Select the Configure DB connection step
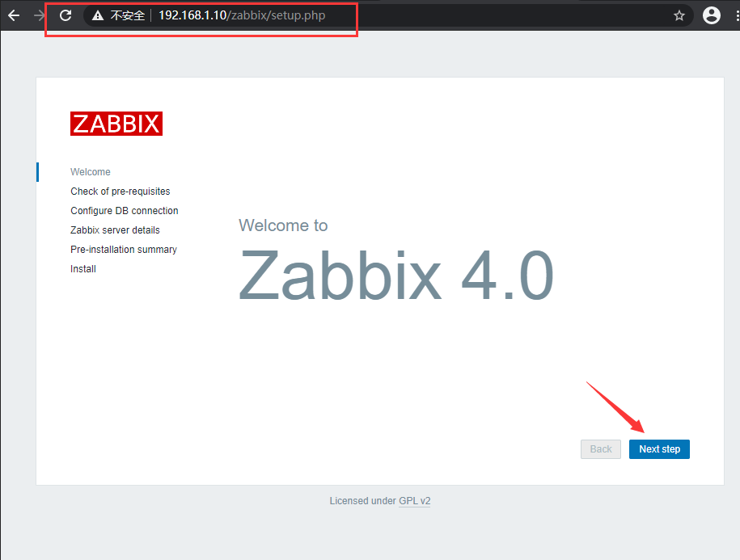Image resolution: width=740 pixels, height=560 pixels. click(124, 211)
